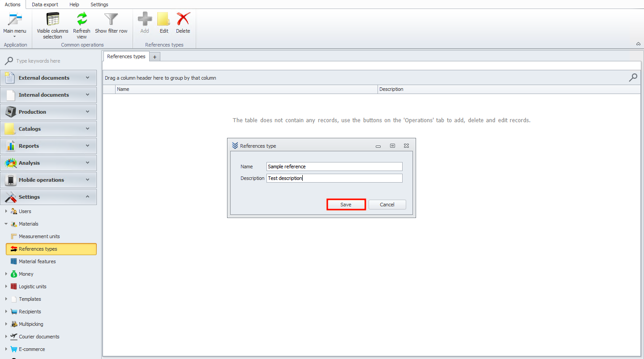Screen dimensions: 644x359
Task: Click the Mobile operations phone icon
Action: point(11,179)
